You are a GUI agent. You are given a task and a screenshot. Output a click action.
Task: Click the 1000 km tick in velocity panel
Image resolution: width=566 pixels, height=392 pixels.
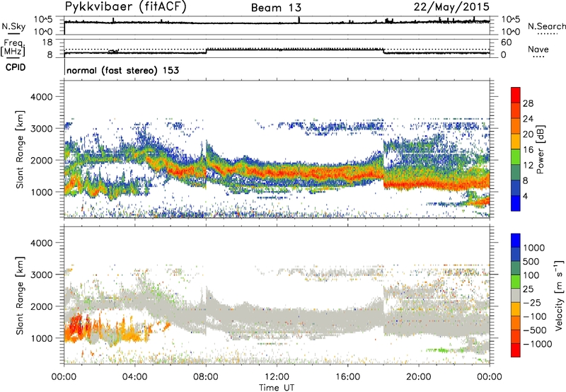click(41, 338)
